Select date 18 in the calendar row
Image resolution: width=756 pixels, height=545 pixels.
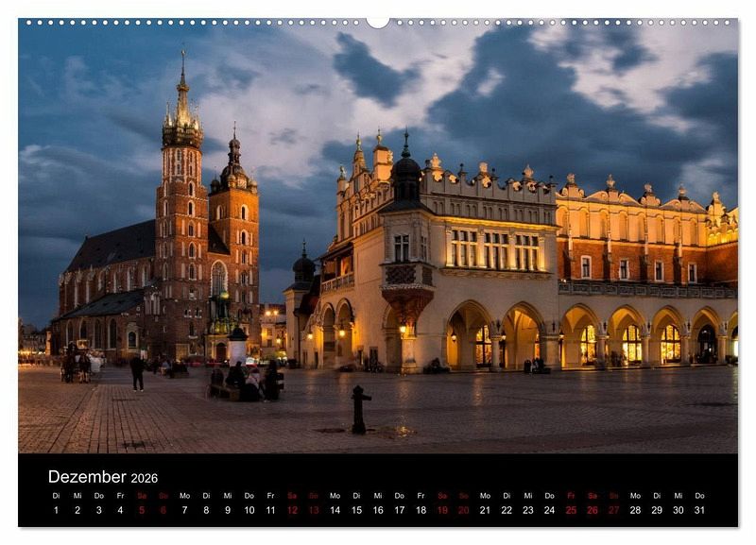tap(421, 510)
